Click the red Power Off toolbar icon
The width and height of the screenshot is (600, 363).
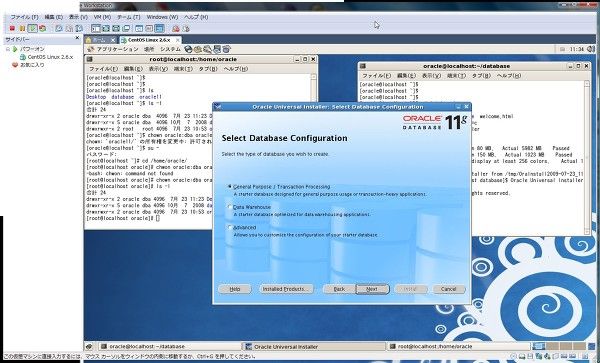(x=12, y=28)
